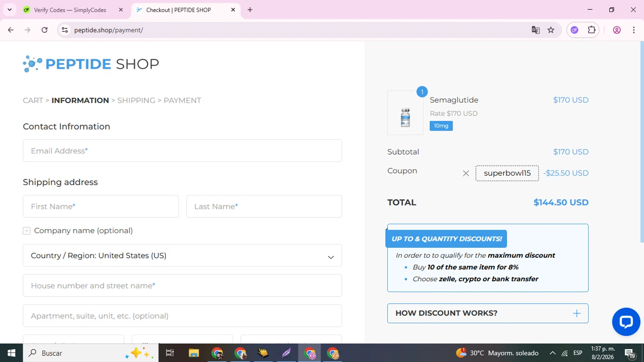Screen dimensions: 644x362
Task: Click the Peptide Shop logo
Action: coord(91,64)
